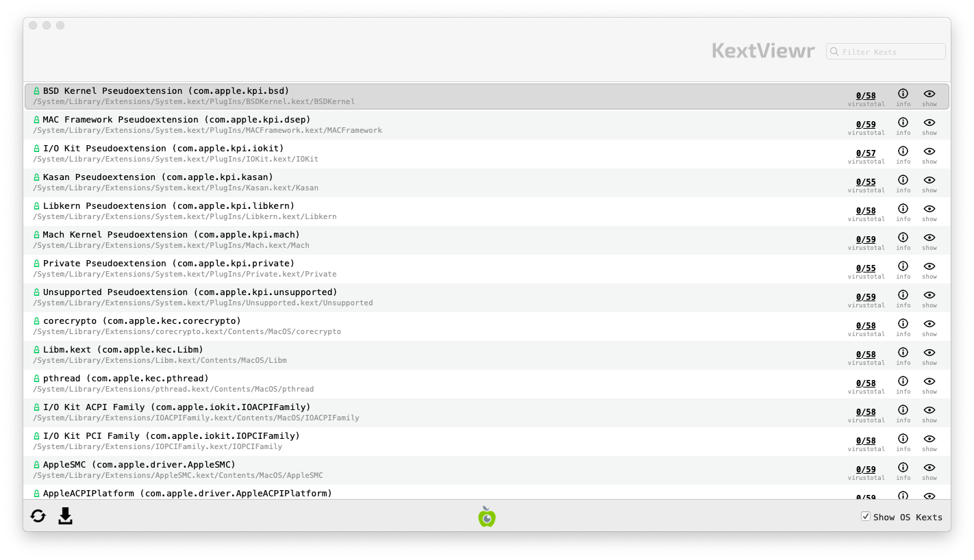Image resolution: width=974 pixels, height=560 pixels.
Task: Click the save/download results icon
Action: [65, 516]
